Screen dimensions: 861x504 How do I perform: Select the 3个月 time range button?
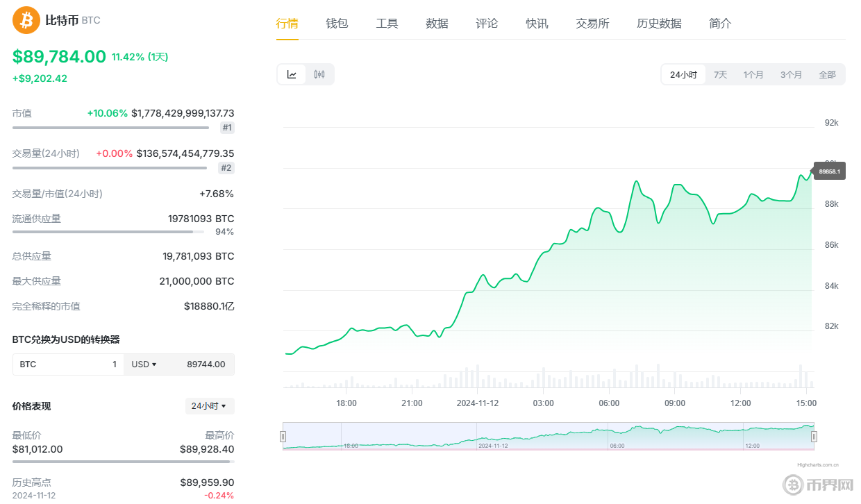(x=792, y=74)
